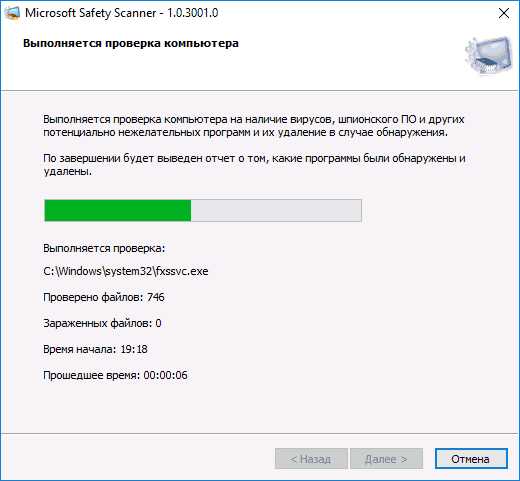Click the Прошедшее время 00:00:06 text
Viewport: 520px width, 481px height.
click(115, 375)
